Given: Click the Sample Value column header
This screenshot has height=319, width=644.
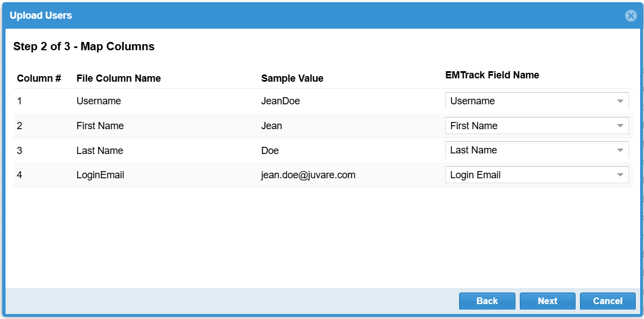Looking at the screenshot, I should [292, 78].
